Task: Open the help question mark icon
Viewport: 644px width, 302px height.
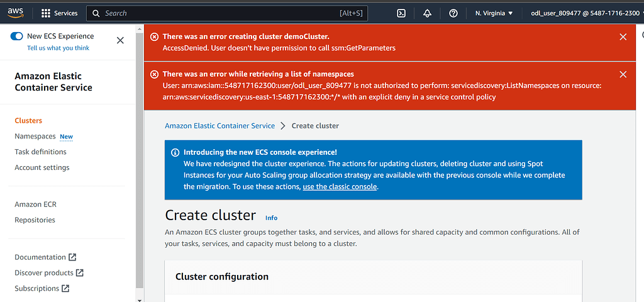Action: click(453, 13)
